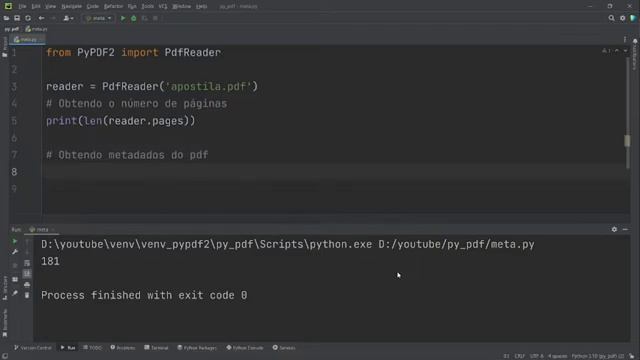Click the colorful Code With Me icon
Screen dimensions: 640x360
click(633, 18)
